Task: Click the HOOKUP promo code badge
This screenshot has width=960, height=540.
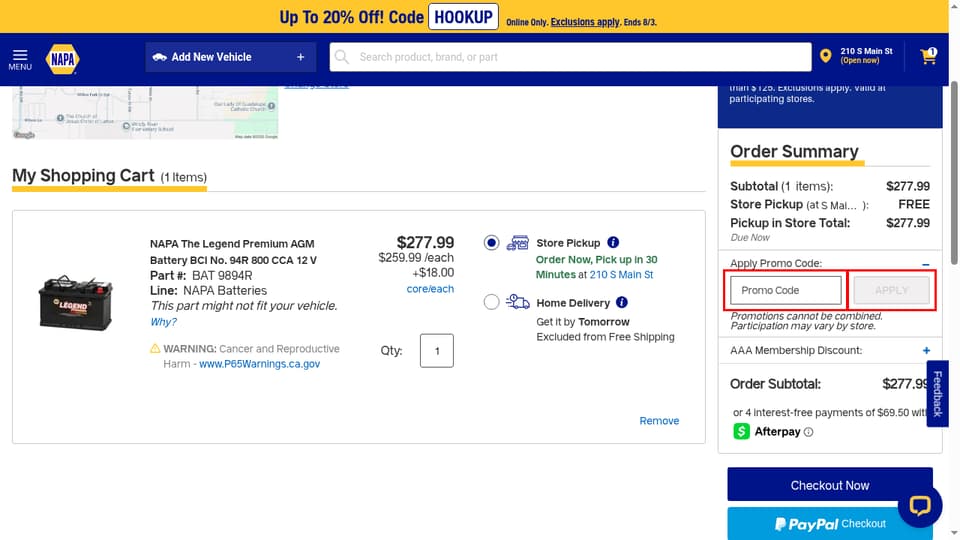Action: pyautogui.click(x=463, y=17)
